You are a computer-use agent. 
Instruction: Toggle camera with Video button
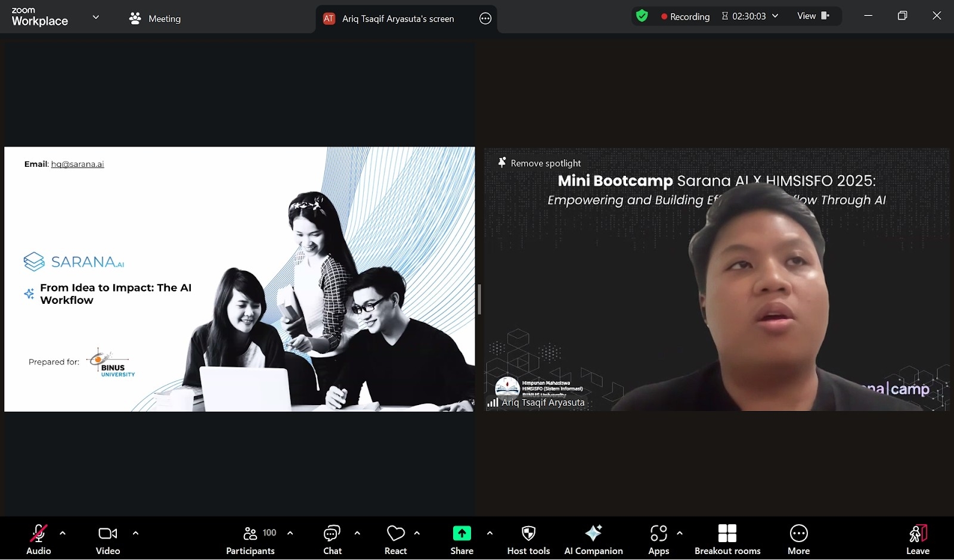click(x=108, y=540)
